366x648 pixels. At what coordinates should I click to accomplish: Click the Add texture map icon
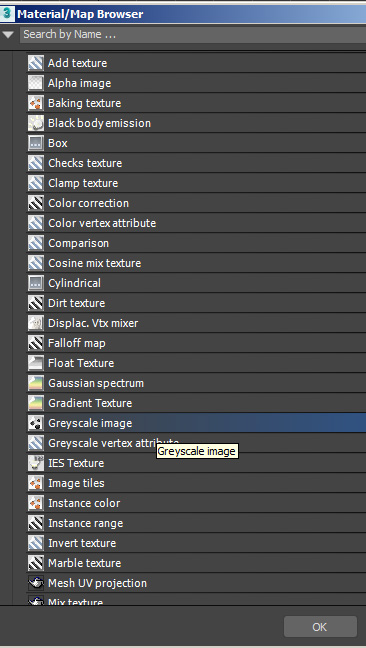click(x=36, y=63)
